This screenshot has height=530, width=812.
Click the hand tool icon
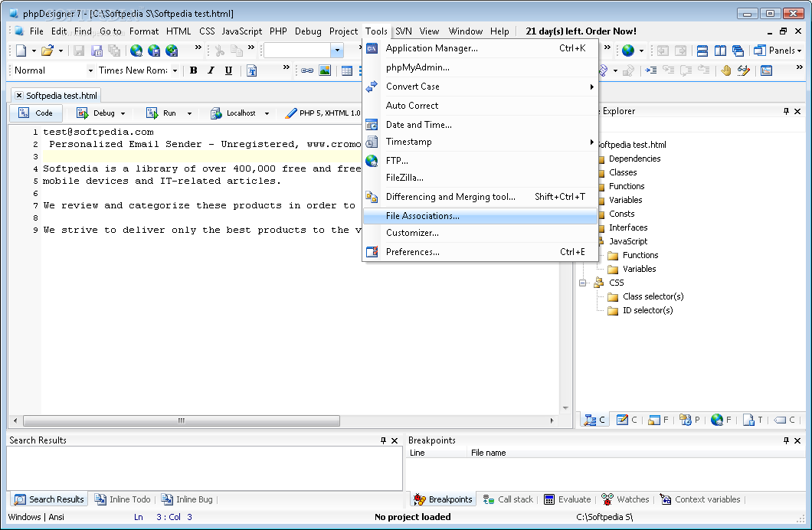[726, 70]
